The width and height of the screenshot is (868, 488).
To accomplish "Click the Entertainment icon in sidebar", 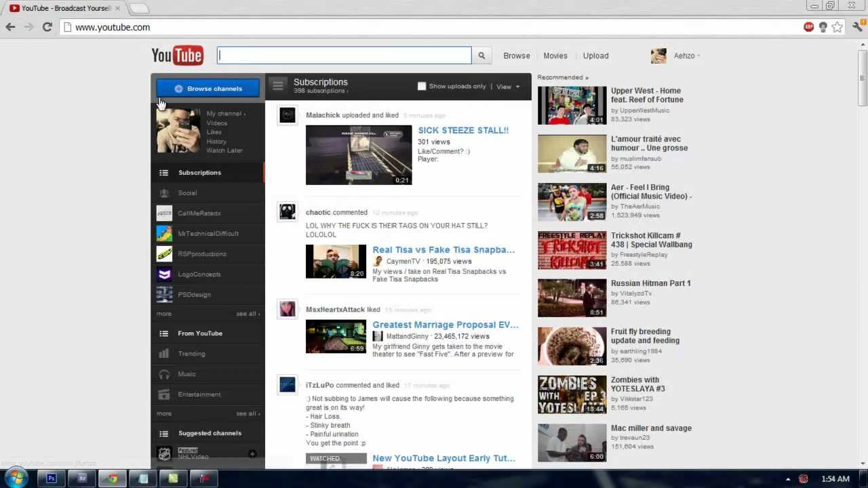I will tap(164, 394).
